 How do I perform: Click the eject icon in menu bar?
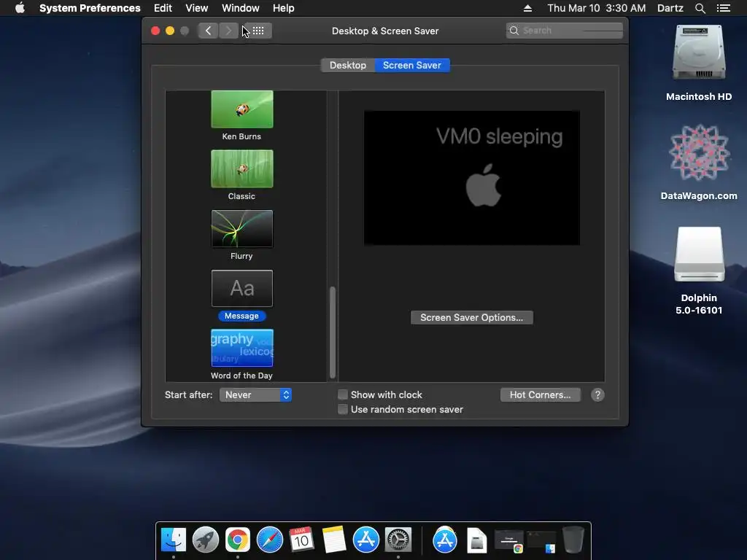(527, 8)
